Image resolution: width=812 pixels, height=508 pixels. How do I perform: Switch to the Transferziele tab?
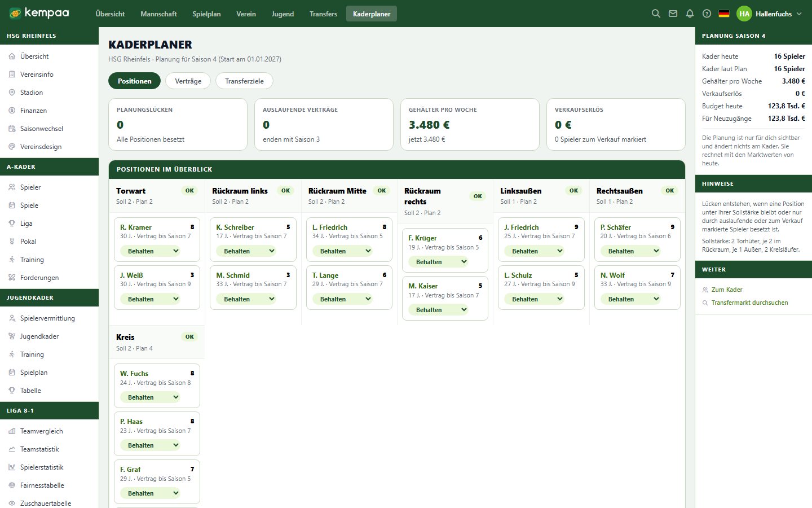click(244, 81)
